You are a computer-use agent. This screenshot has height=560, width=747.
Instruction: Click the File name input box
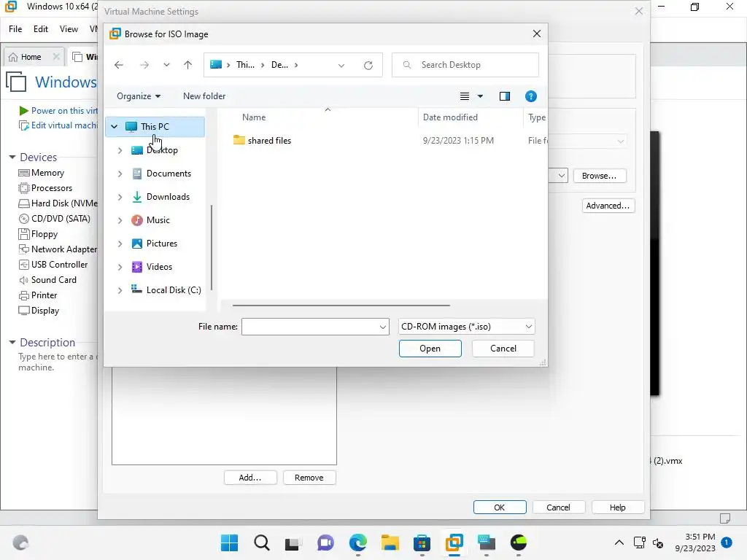pyautogui.click(x=310, y=327)
